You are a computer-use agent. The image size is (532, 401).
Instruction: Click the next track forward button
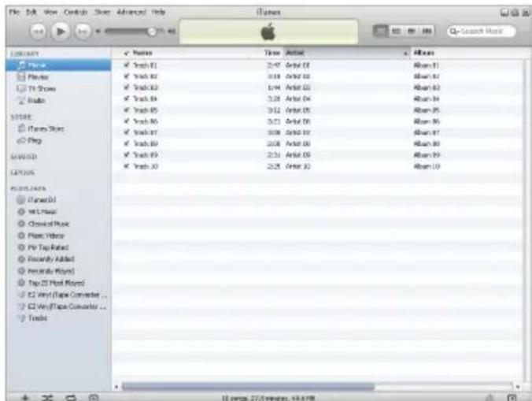click(83, 32)
